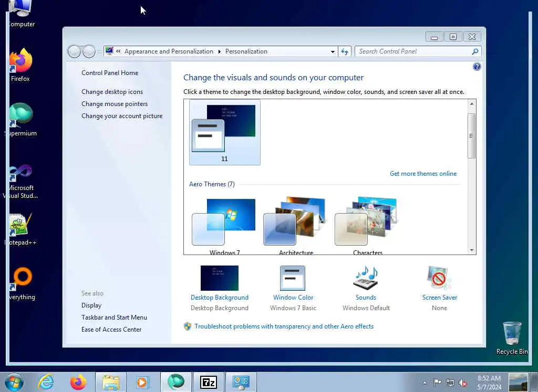The width and height of the screenshot is (538, 392).
Task: Click the taskbar clock showing 8:52 AM
Action: 489,383
